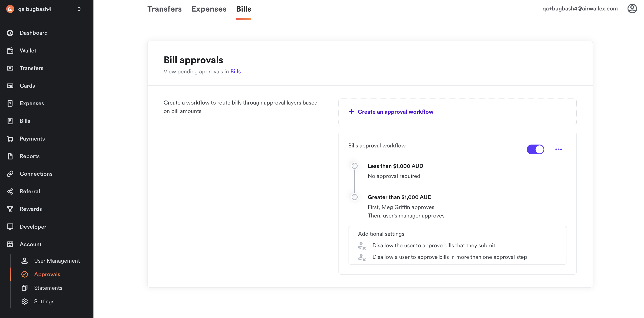Select Approvals under Account
Viewport: 644px width, 318px height.
(47, 274)
